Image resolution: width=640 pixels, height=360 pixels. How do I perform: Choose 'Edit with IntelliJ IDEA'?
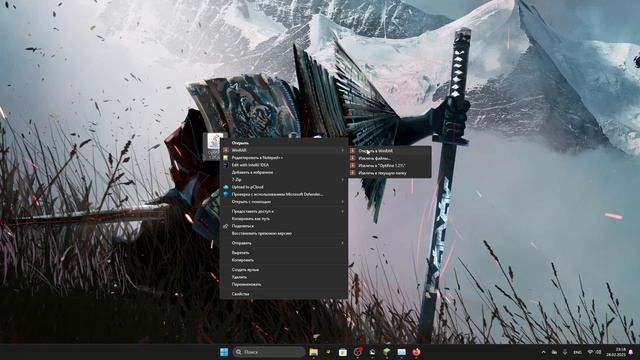coord(284,165)
